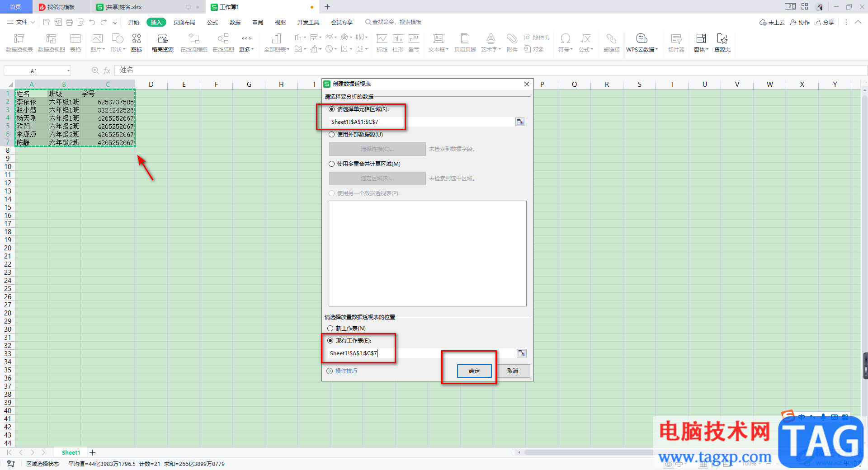The image size is (868, 470).
Task: Insert a 表格 via ribbon icon
Action: tap(75, 43)
